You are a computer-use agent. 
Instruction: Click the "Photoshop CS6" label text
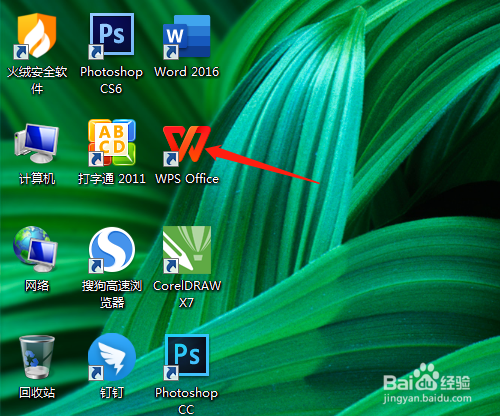pos(111,80)
